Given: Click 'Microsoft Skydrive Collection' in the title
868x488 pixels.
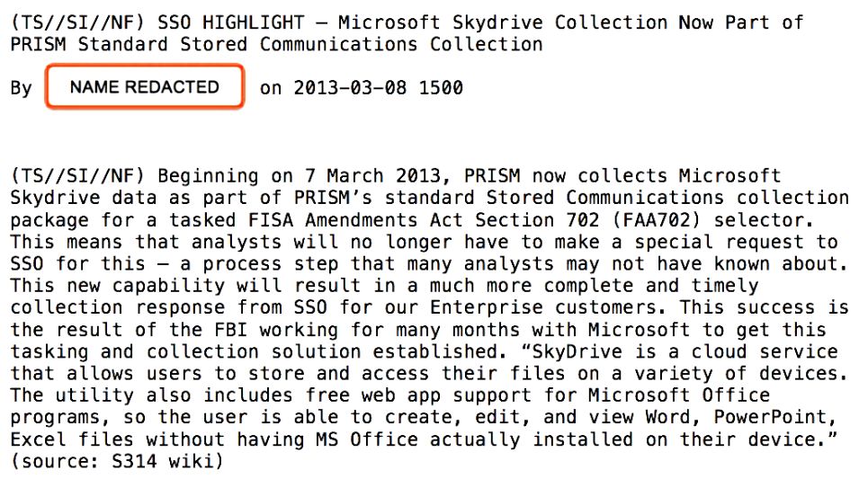Looking at the screenshot, I should 503,22.
